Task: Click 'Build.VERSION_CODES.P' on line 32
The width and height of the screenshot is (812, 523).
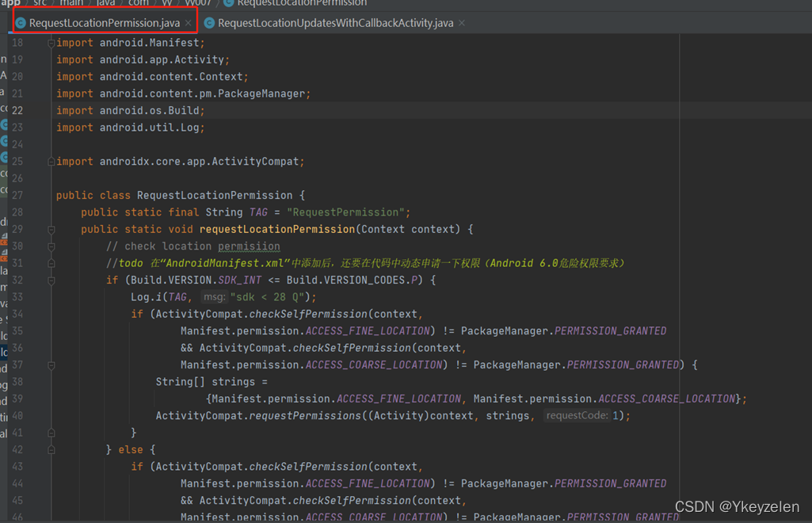Action: click(x=352, y=281)
